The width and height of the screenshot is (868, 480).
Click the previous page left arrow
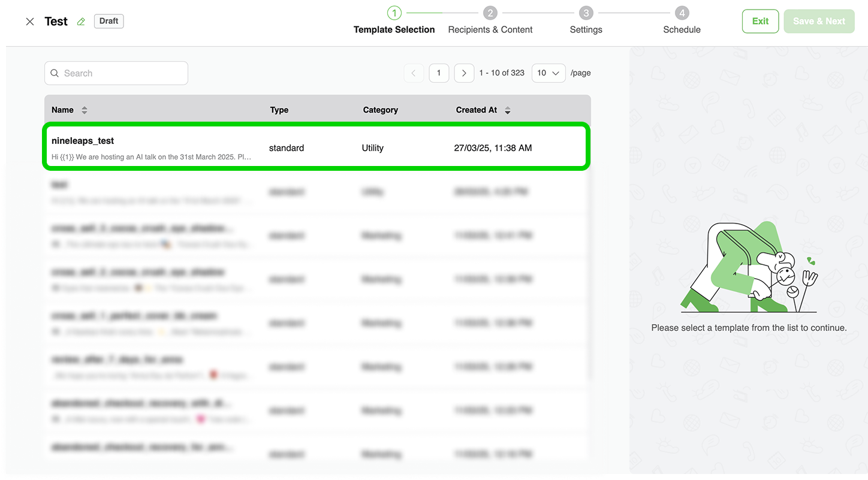coord(414,73)
